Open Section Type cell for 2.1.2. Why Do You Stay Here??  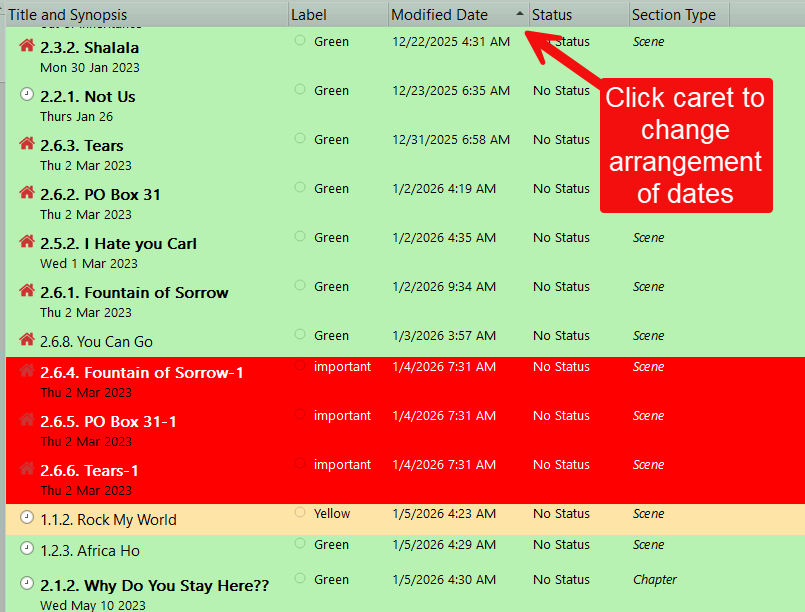(655, 580)
